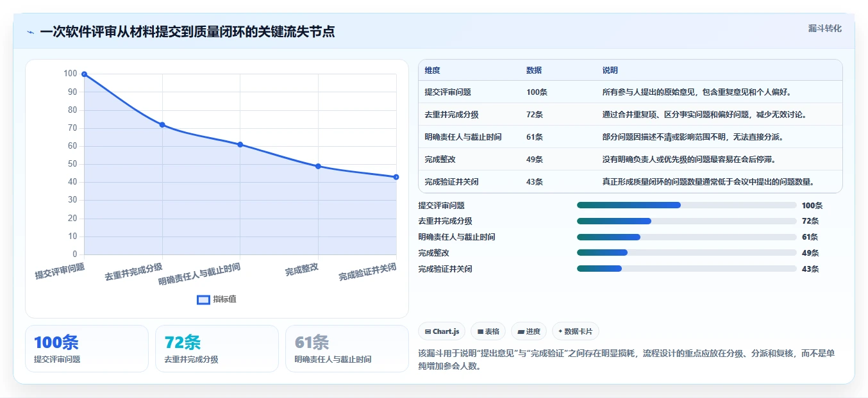This screenshot has width=868, height=398.
Task: Click the chart point at 去重并完成分级 (72)
Action: click(x=162, y=124)
